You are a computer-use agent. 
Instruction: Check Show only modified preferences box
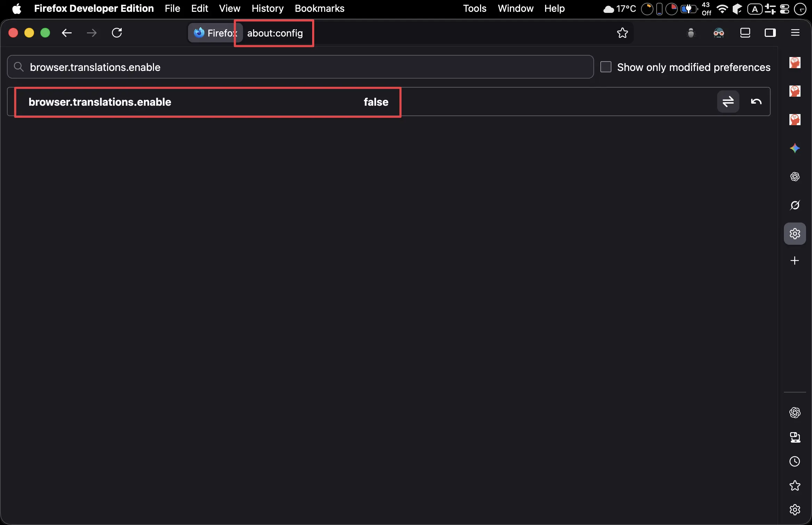click(606, 67)
